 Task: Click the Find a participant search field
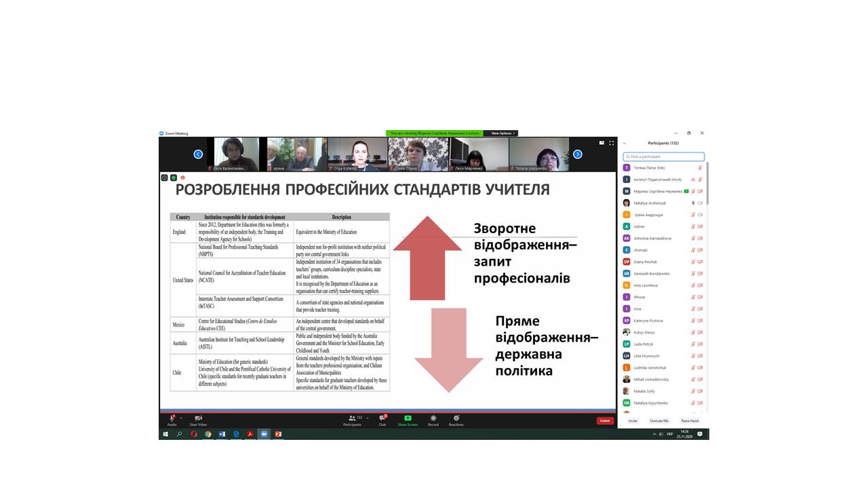coord(664,157)
